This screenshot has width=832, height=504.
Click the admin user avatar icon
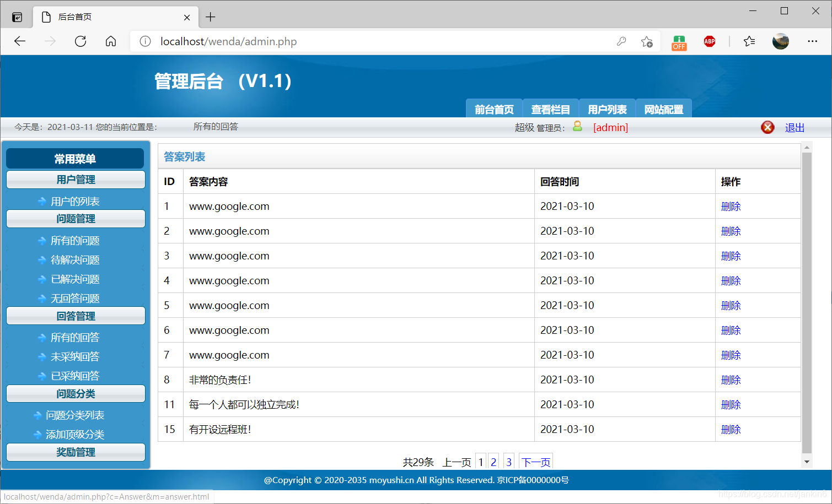577,126
